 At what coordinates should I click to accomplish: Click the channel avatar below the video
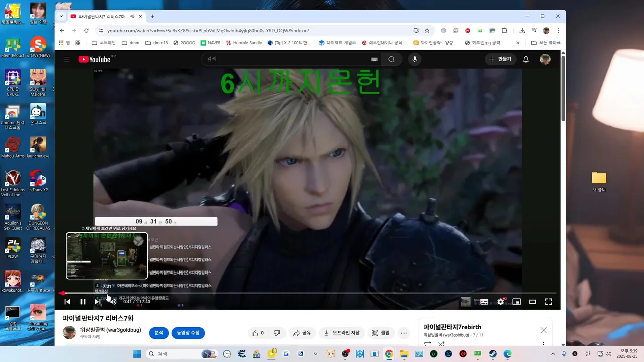(x=69, y=333)
